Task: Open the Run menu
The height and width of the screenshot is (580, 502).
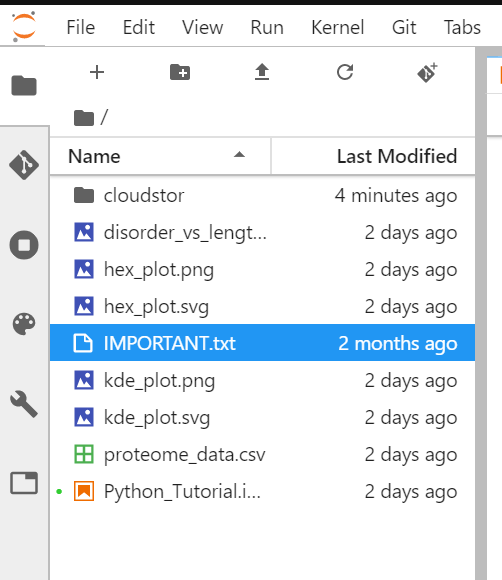Action: click(267, 27)
